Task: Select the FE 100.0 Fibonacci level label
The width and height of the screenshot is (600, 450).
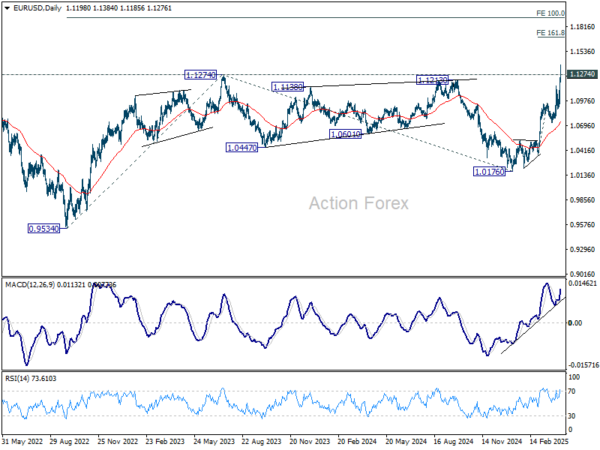Action: point(549,14)
